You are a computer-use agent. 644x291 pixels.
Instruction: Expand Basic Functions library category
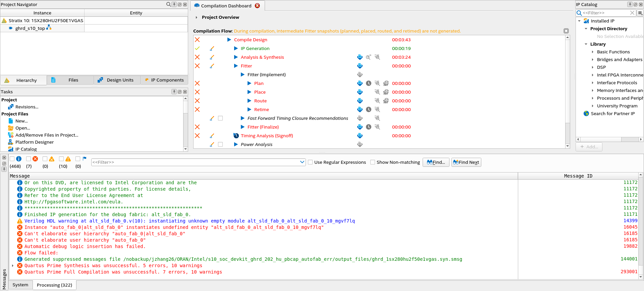point(593,52)
